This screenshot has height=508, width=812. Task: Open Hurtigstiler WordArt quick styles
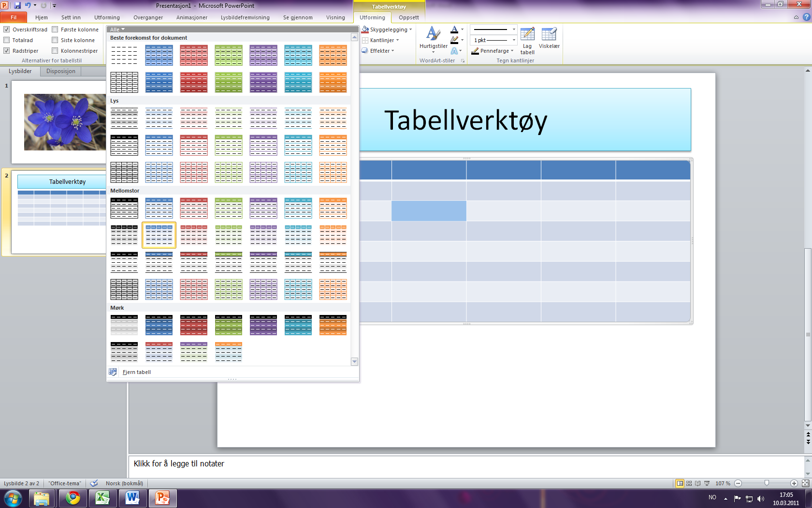coord(433,40)
